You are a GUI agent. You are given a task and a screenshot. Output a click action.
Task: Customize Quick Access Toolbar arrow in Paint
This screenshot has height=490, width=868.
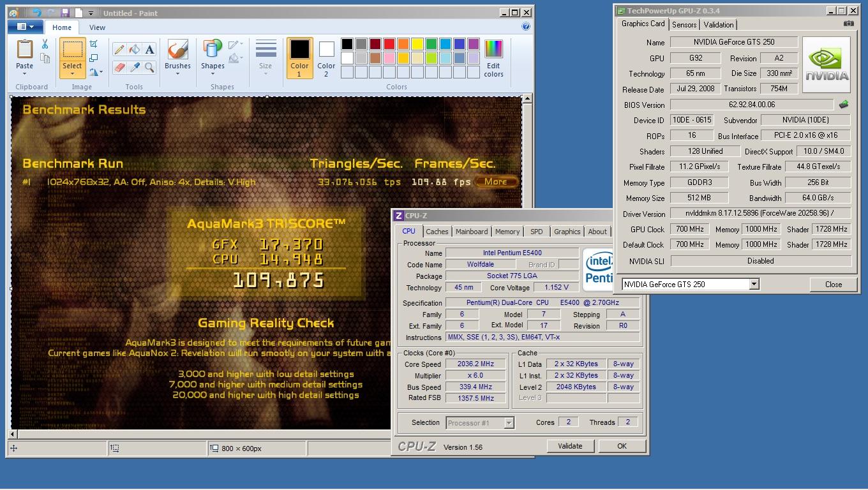[91, 13]
